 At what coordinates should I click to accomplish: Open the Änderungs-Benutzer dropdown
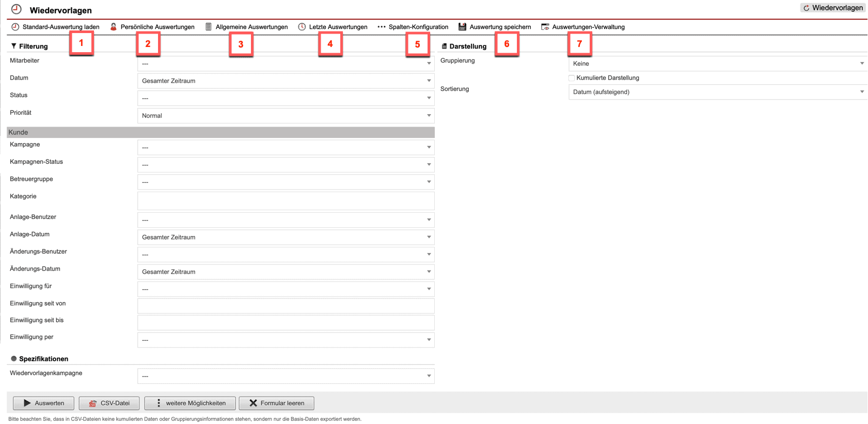286,255
